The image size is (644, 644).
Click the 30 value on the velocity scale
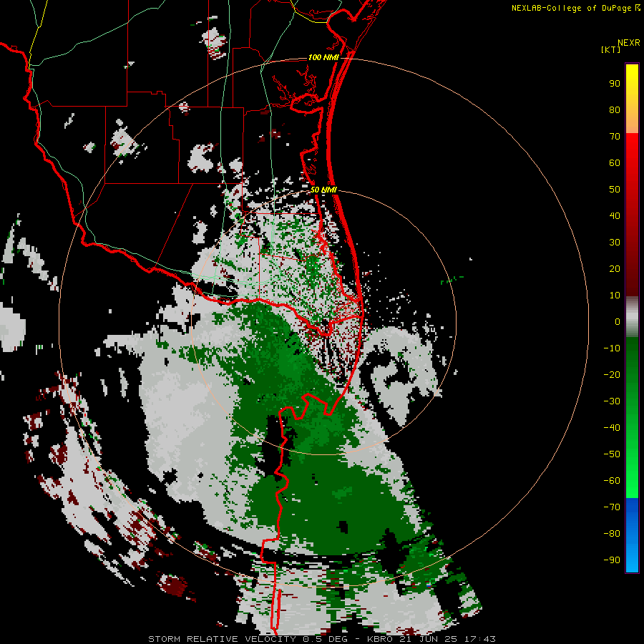coord(615,243)
